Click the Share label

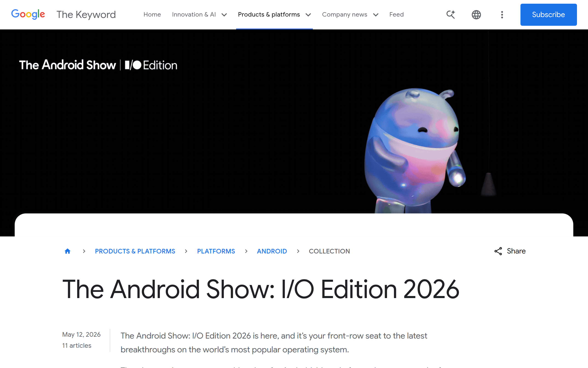click(516, 251)
